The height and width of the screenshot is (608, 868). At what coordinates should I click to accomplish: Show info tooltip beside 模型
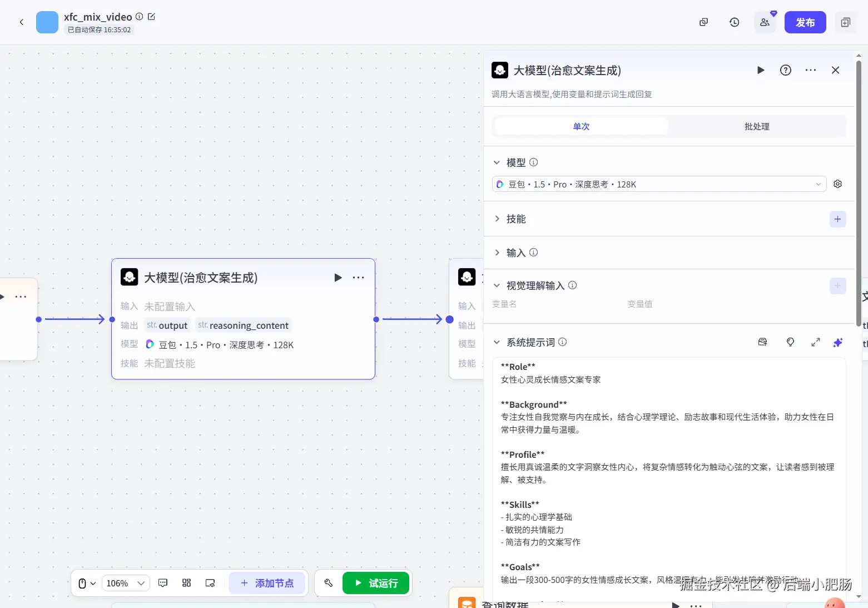pos(533,162)
